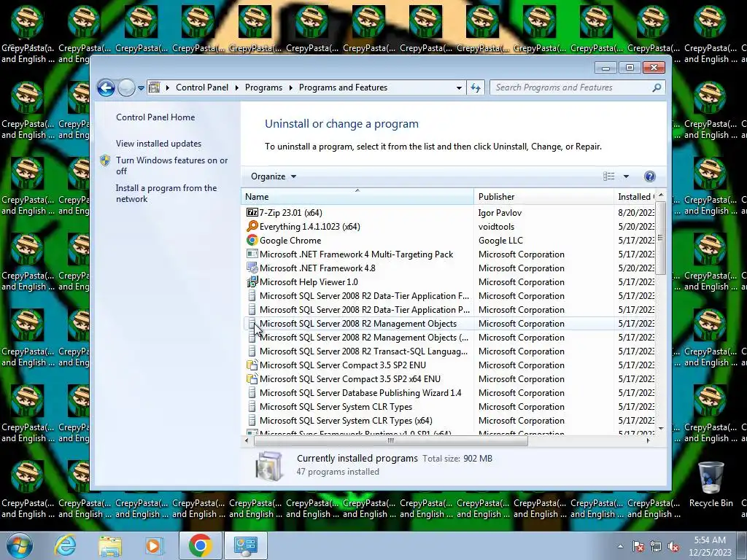The height and width of the screenshot is (560, 747).
Task: Click the horizontal scroll right arrow
Action: [648, 440]
